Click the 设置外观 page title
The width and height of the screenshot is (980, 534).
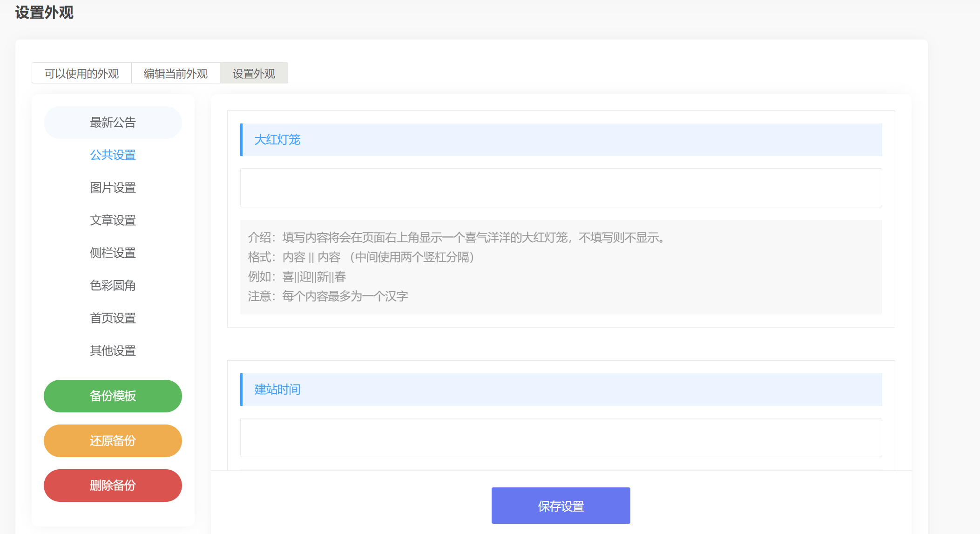click(44, 13)
